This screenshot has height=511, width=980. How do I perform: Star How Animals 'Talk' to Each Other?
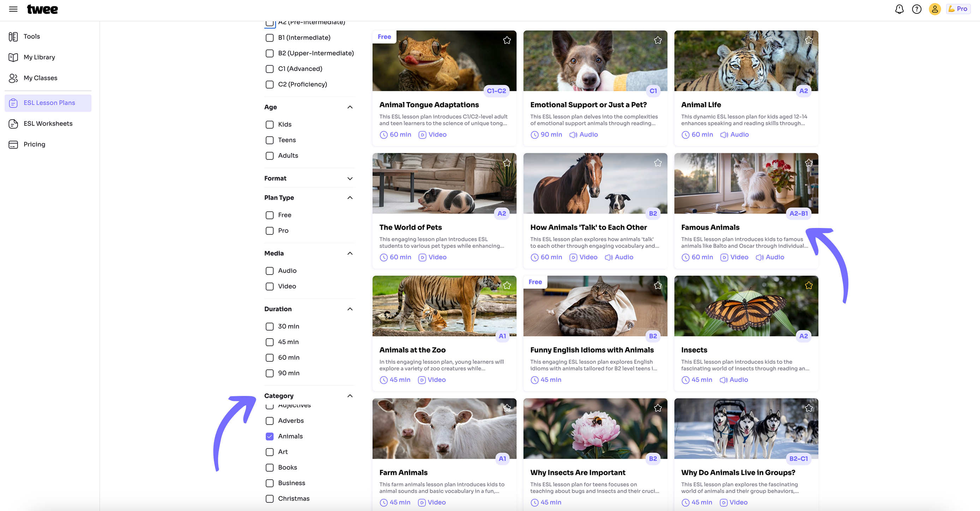coord(658,163)
